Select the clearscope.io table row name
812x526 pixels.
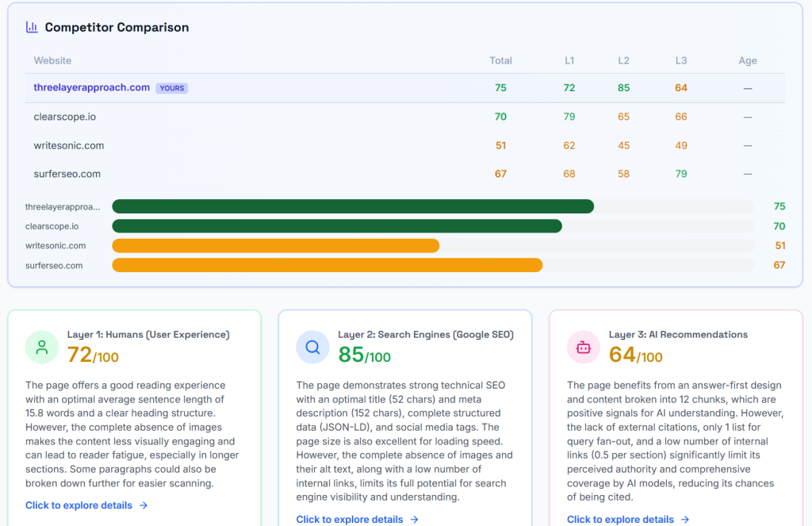coord(65,117)
